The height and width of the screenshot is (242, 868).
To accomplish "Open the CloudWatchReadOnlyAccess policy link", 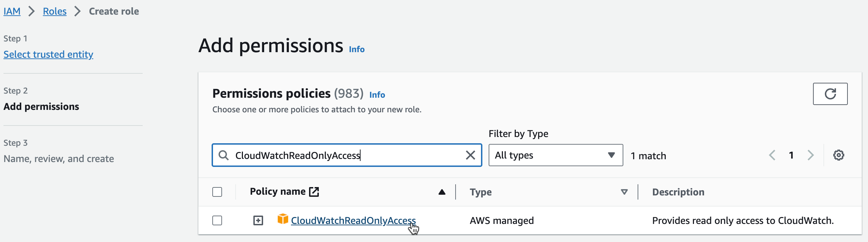I will point(353,220).
